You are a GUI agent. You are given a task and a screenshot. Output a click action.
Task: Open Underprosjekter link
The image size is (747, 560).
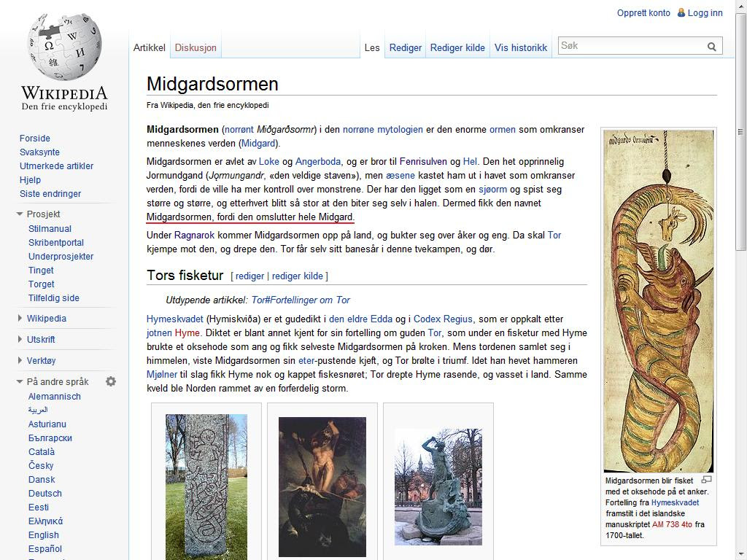[61, 256]
